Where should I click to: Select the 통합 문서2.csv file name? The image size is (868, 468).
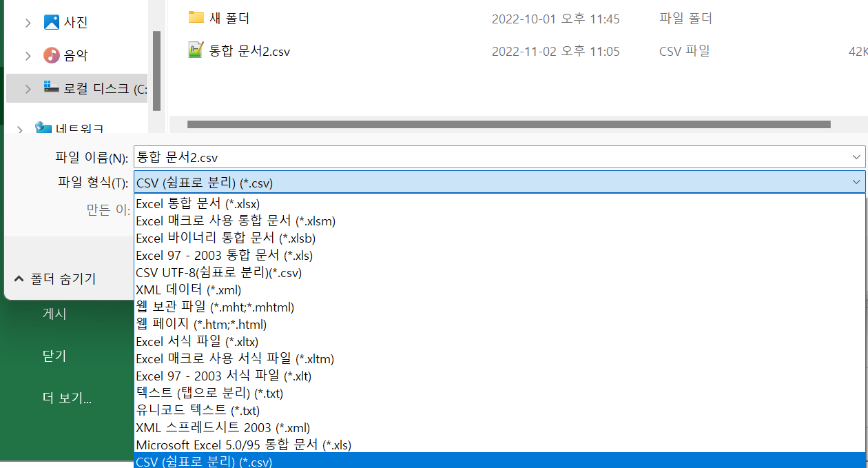250,52
